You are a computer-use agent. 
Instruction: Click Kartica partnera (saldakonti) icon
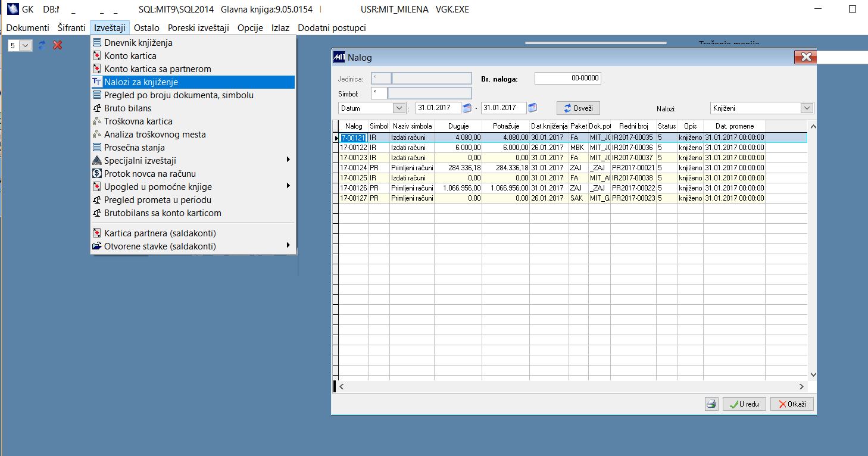(x=98, y=233)
